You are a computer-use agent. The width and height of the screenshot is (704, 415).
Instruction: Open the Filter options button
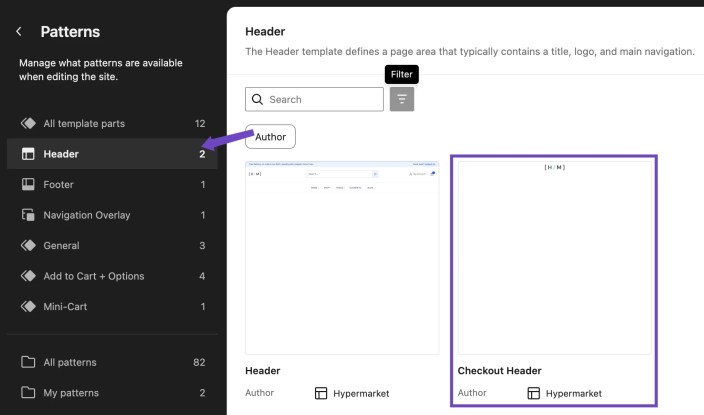tap(402, 99)
